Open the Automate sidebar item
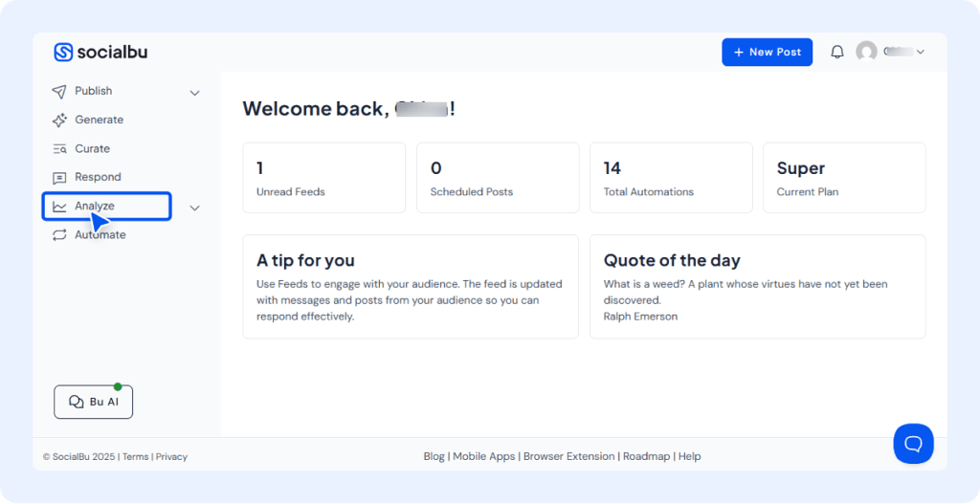Screen dimensions: 980x504 coord(100,235)
